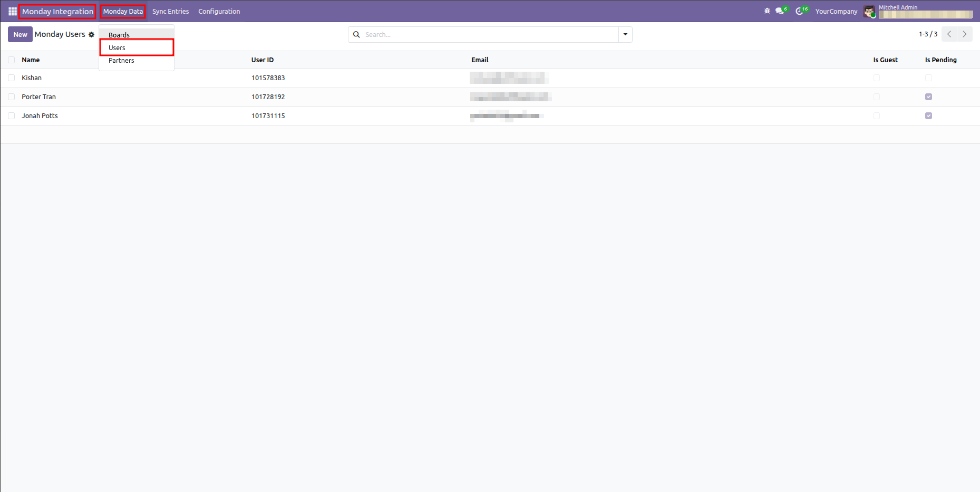Viewport: 980px width, 492px height.
Task: Open the YourCompany company switcher
Action: click(x=836, y=11)
